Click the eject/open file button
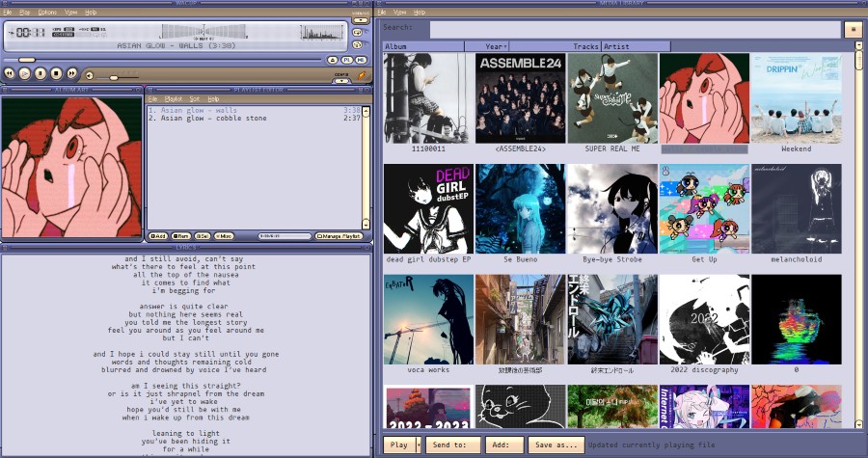The width and height of the screenshot is (868, 458). pos(332,60)
